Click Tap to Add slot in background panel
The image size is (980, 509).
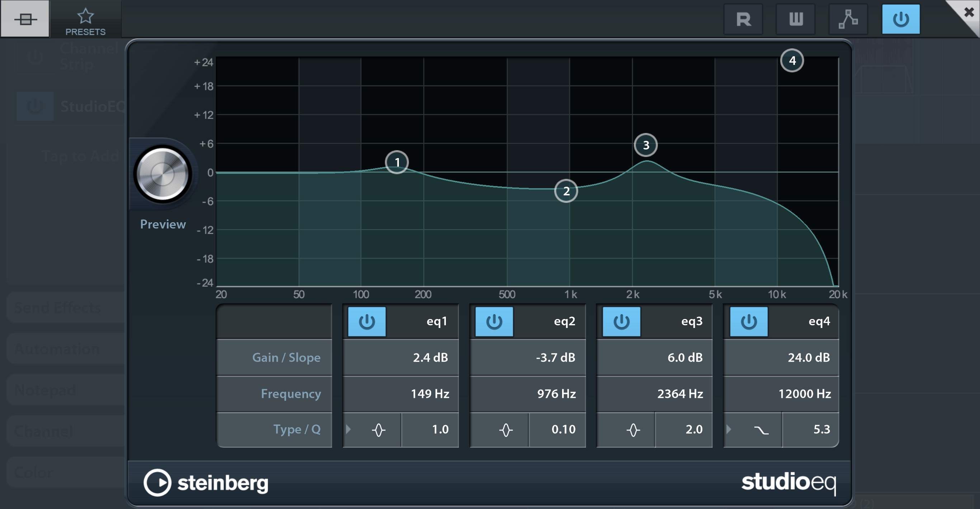81,156
